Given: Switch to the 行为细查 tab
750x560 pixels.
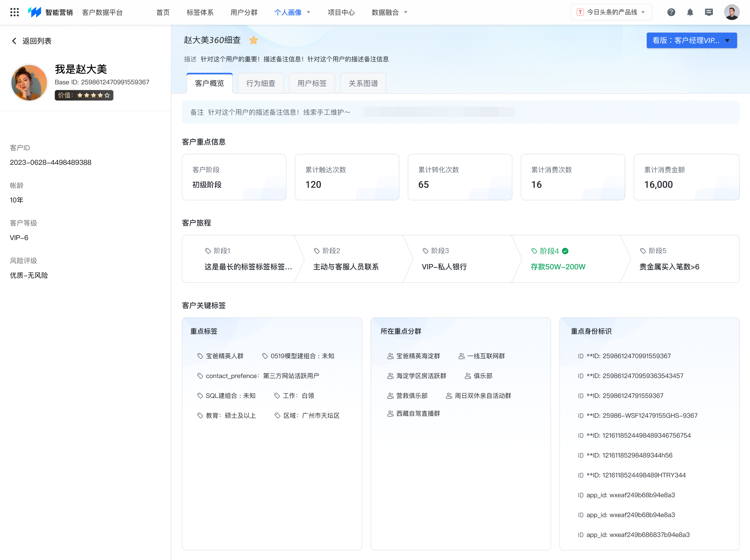Looking at the screenshot, I should 261,83.
